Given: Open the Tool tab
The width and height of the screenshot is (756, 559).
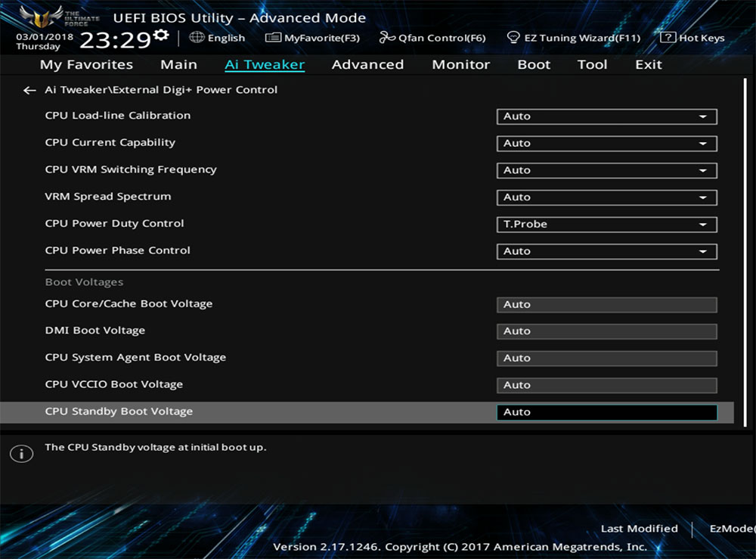Looking at the screenshot, I should point(593,64).
